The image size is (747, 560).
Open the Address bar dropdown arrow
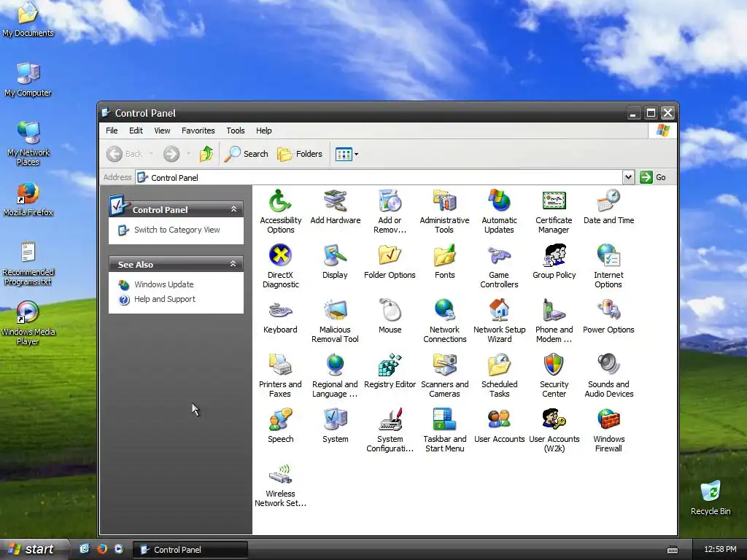coord(628,177)
